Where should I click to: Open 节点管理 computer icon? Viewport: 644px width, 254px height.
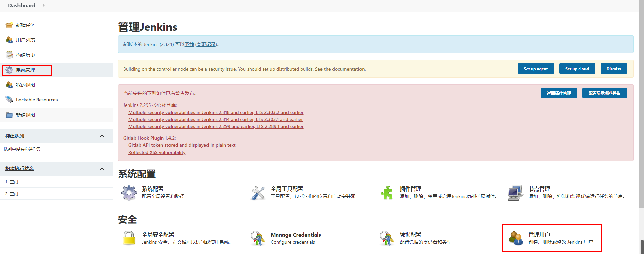point(515,193)
